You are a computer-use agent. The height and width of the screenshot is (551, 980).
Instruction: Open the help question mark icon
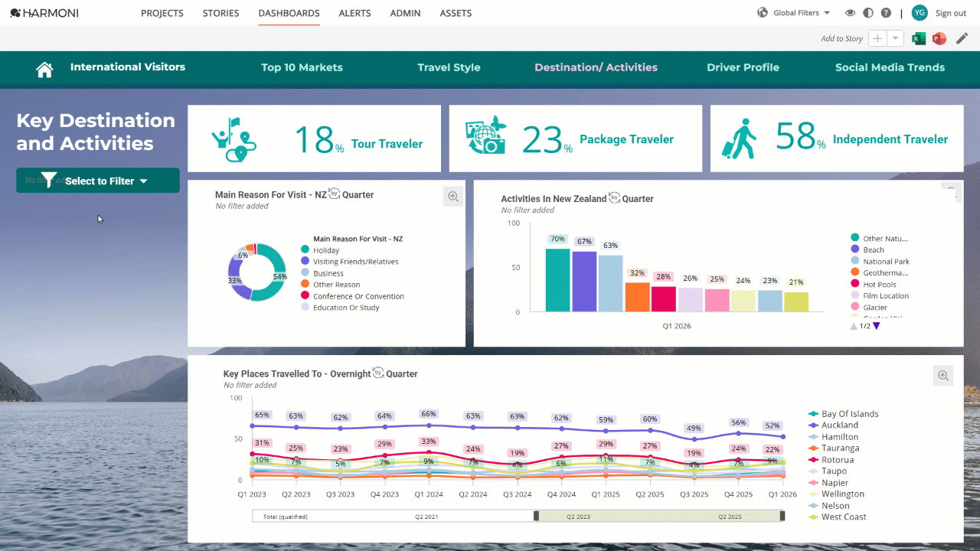886,13
